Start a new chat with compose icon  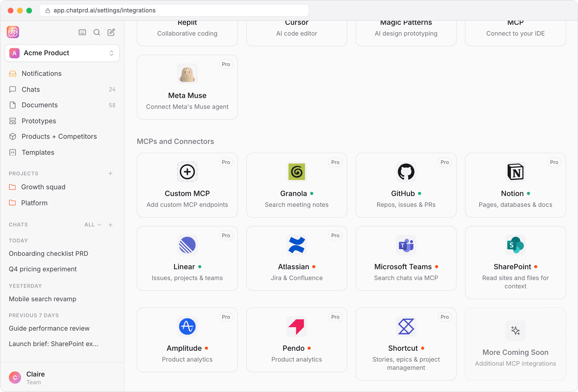point(111,32)
